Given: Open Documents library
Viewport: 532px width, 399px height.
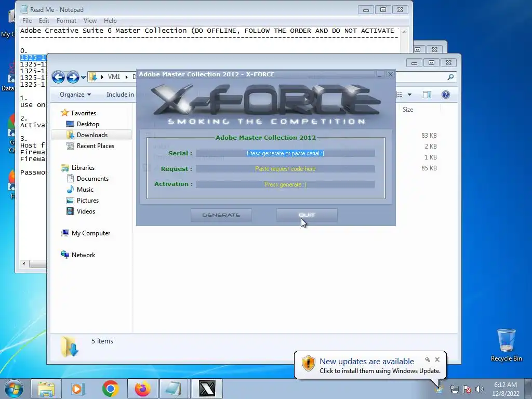Looking at the screenshot, I should pos(92,179).
